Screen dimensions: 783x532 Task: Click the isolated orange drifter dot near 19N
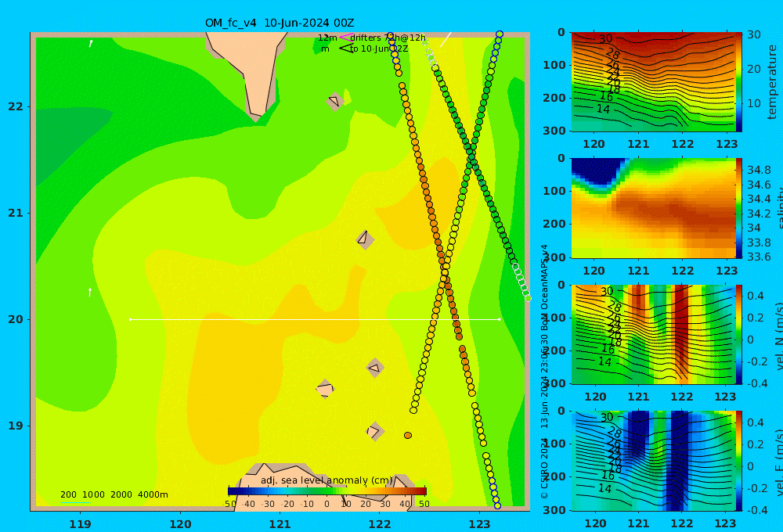tap(408, 435)
